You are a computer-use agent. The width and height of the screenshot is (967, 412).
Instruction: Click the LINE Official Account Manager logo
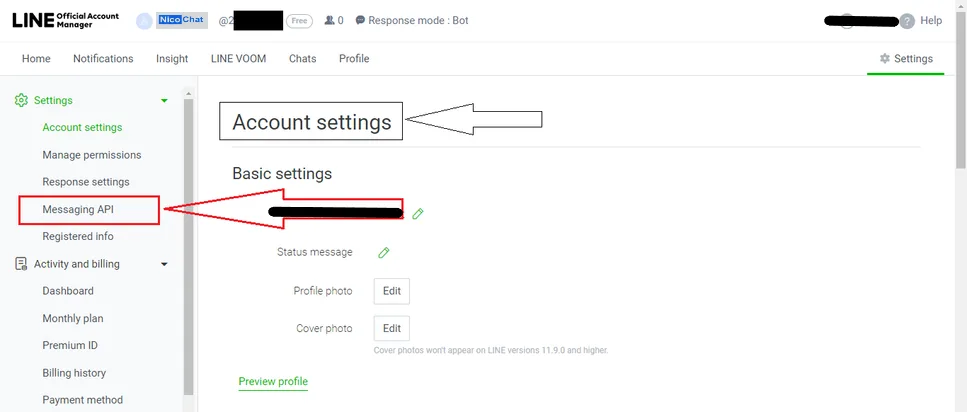(65, 20)
